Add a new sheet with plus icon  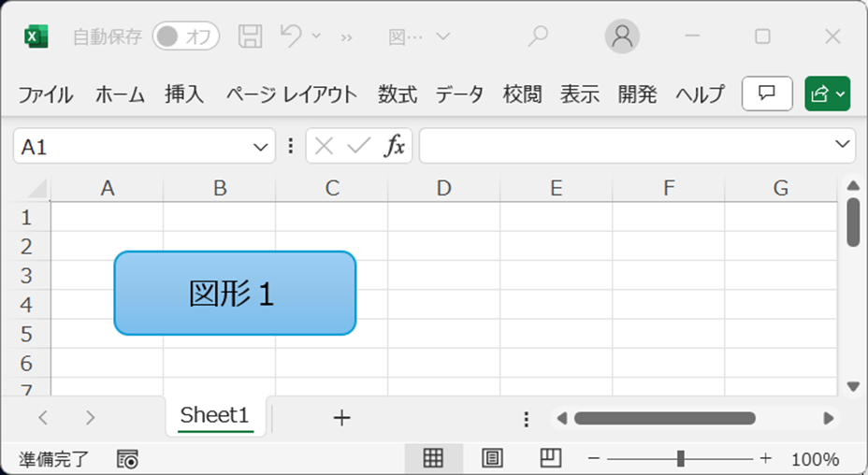tap(341, 417)
